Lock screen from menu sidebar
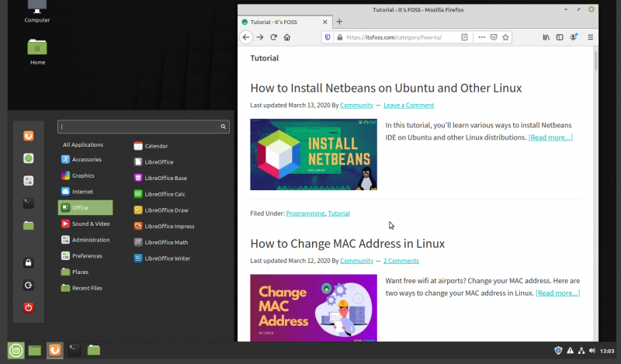 [x=29, y=262]
